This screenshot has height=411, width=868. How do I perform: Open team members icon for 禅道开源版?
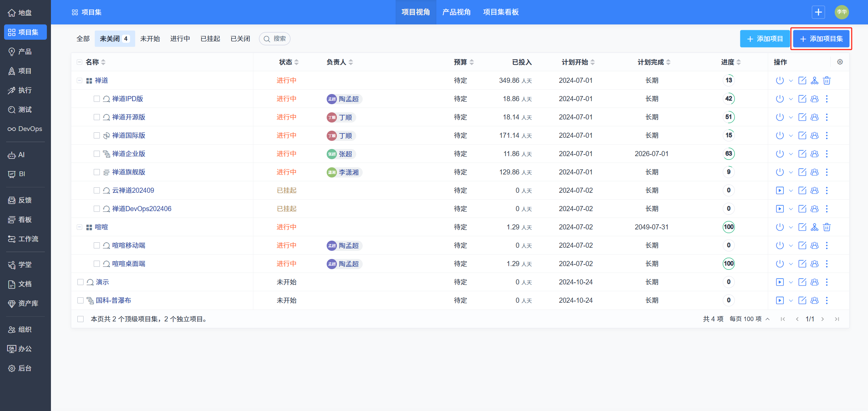[814, 117]
